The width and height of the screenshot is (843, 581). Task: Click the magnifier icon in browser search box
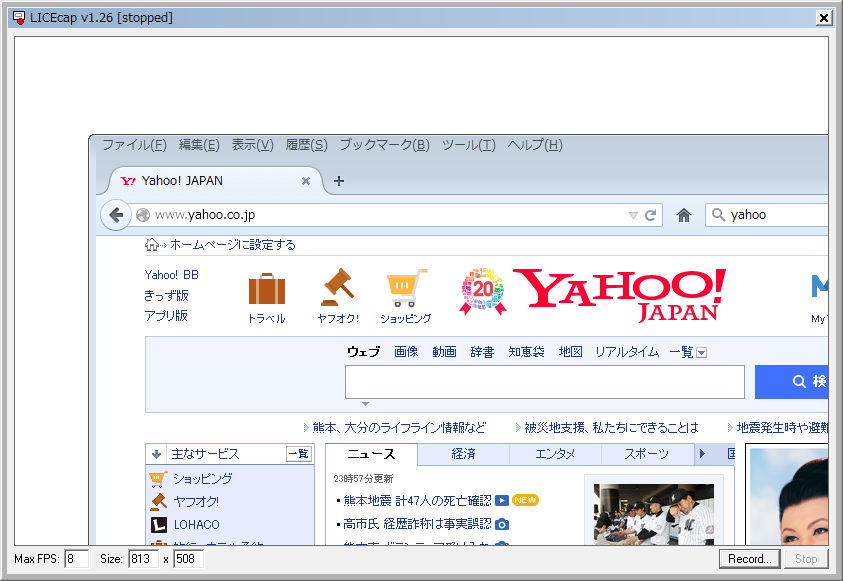click(x=718, y=215)
